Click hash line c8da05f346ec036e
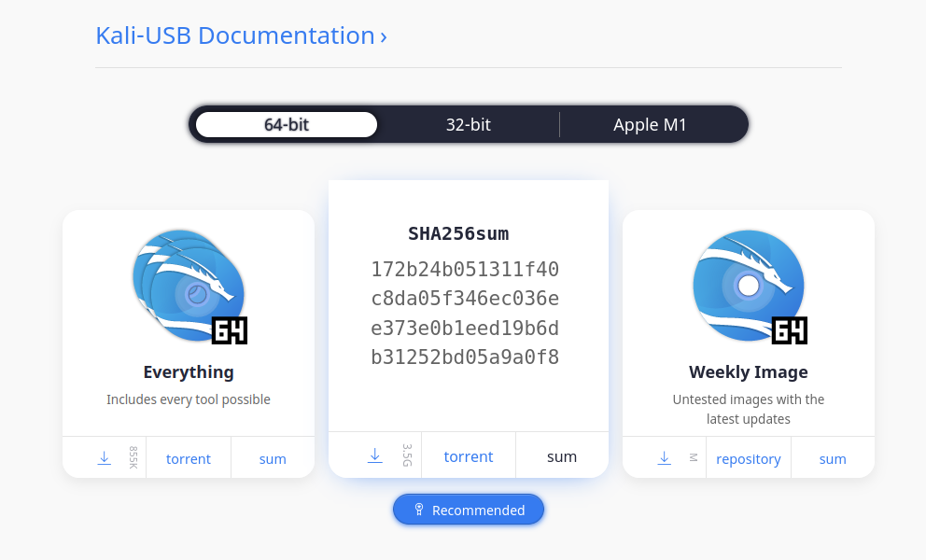Viewport: 926px width, 560px height. click(x=465, y=299)
